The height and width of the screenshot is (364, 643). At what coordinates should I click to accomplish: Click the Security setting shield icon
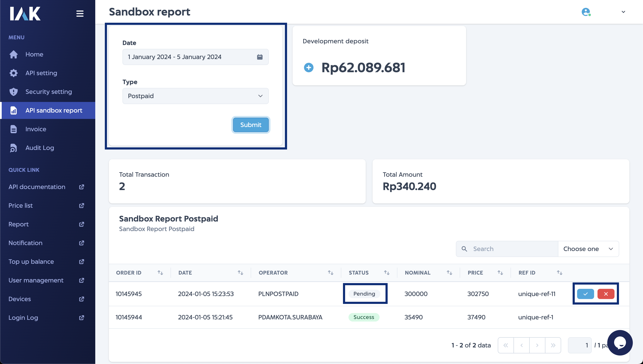(13, 92)
